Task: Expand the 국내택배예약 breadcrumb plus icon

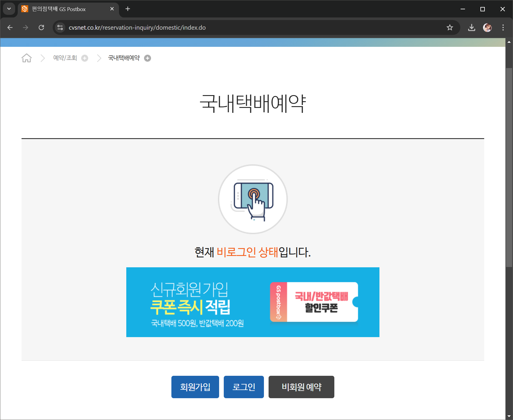Action: click(148, 58)
